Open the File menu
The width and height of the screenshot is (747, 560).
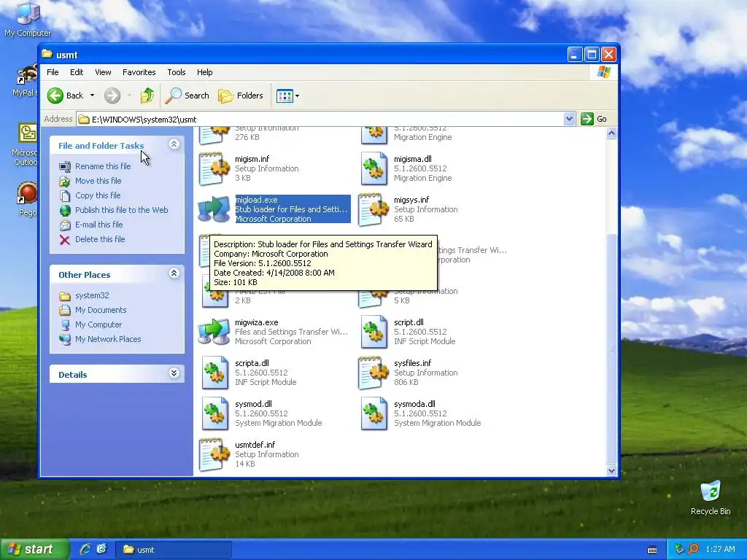click(x=53, y=72)
